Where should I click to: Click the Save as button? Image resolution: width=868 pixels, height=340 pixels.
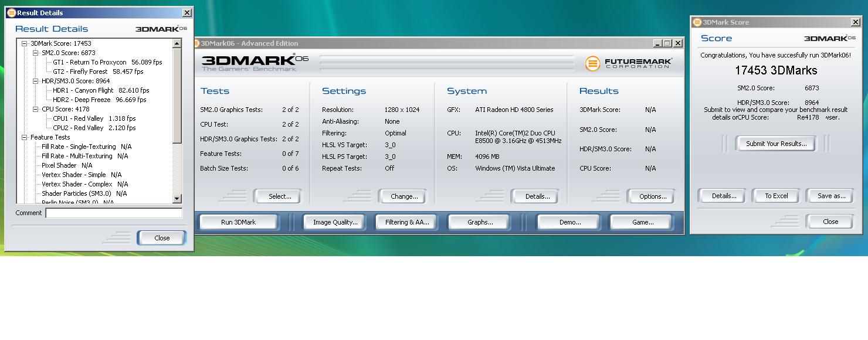(831, 196)
